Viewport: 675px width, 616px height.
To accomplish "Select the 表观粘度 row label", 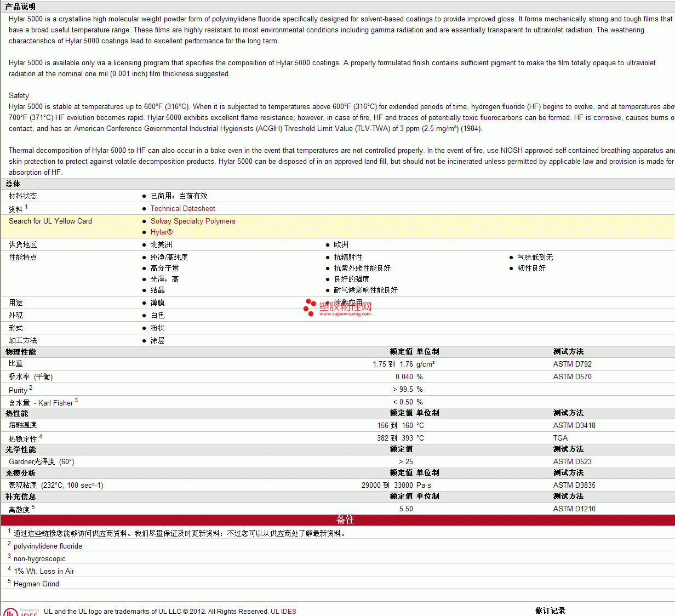I will [23, 486].
